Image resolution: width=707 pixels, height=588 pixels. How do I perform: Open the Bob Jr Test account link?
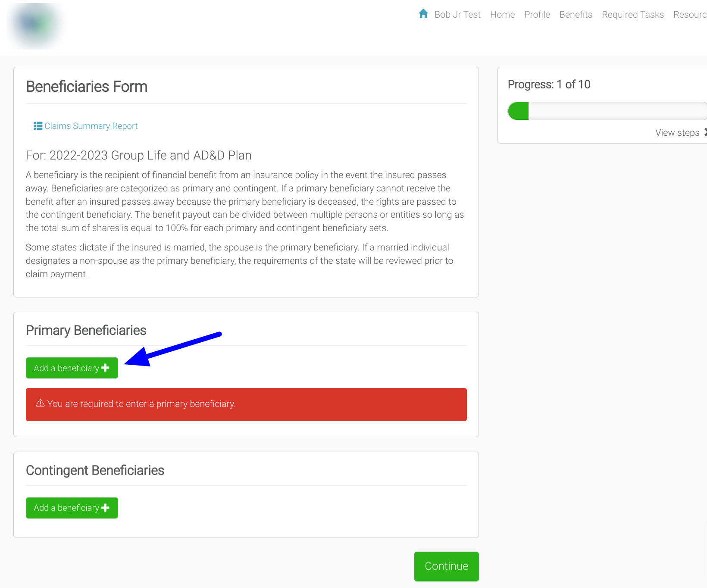[x=457, y=15]
